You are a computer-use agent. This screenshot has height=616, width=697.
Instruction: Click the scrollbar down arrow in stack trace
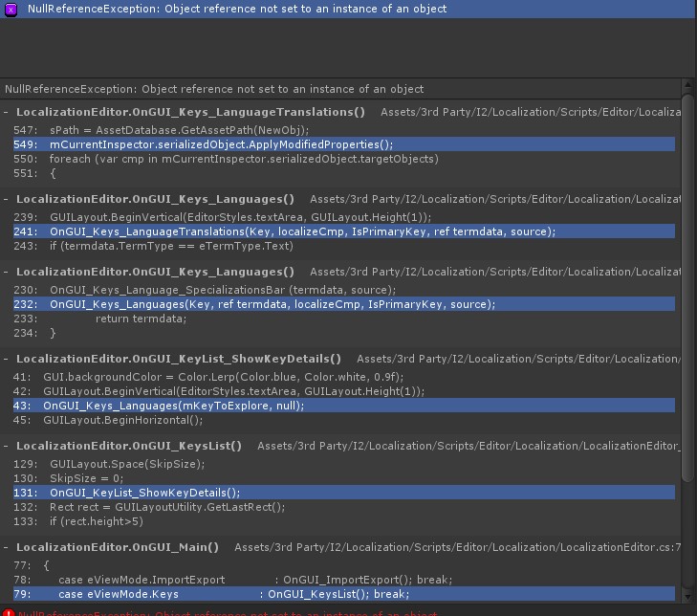689,596
